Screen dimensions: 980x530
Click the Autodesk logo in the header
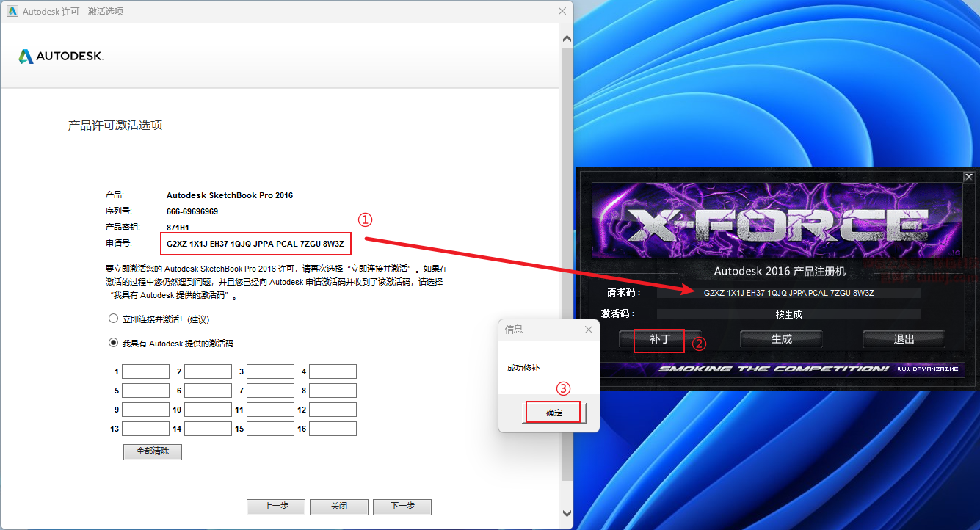click(61, 57)
